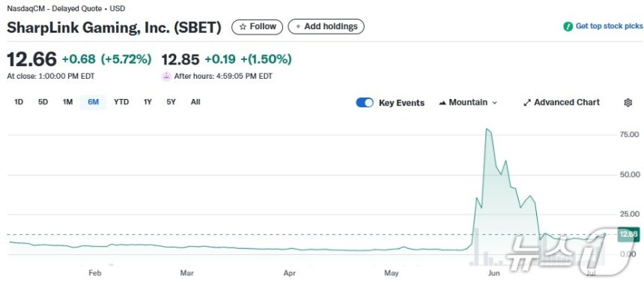Click the Advanced Chart expand arrows icon
This screenshot has width=644, height=285.
(x=527, y=103)
